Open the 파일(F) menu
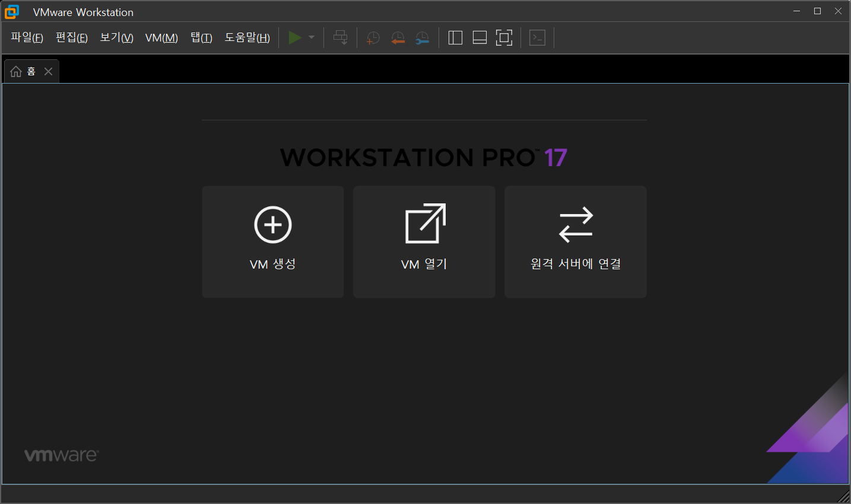This screenshot has height=504, width=851. pyautogui.click(x=27, y=38)
